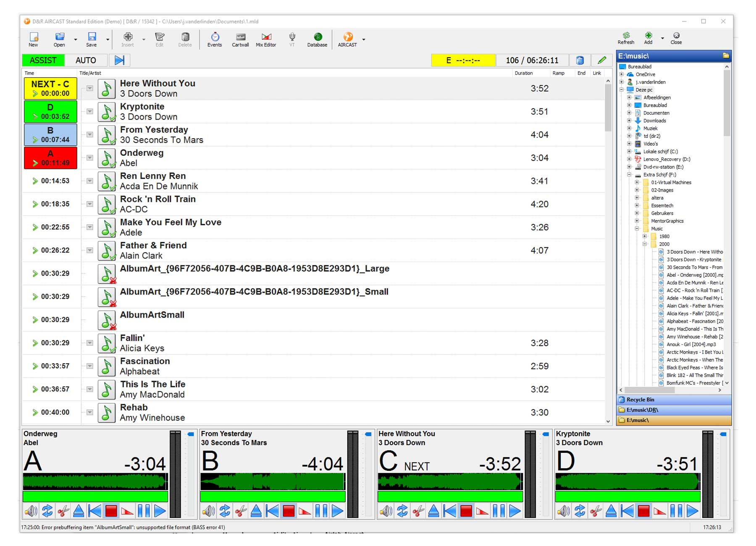
Task: Open the E:\music\DR\ panel tab
Action: tap(674, 410)
